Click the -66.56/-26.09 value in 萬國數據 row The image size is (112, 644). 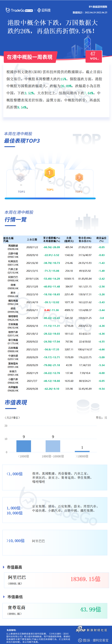point(51,247)
